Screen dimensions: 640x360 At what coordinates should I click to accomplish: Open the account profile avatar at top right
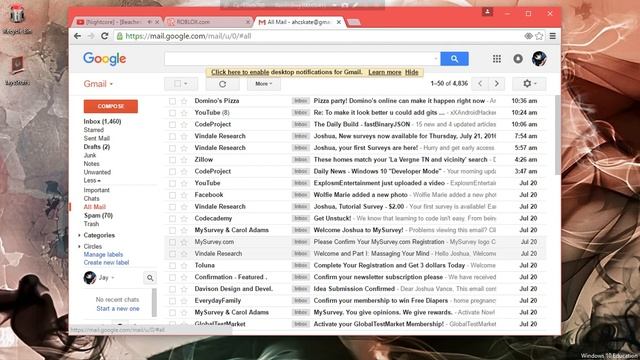tap(539, 59)
